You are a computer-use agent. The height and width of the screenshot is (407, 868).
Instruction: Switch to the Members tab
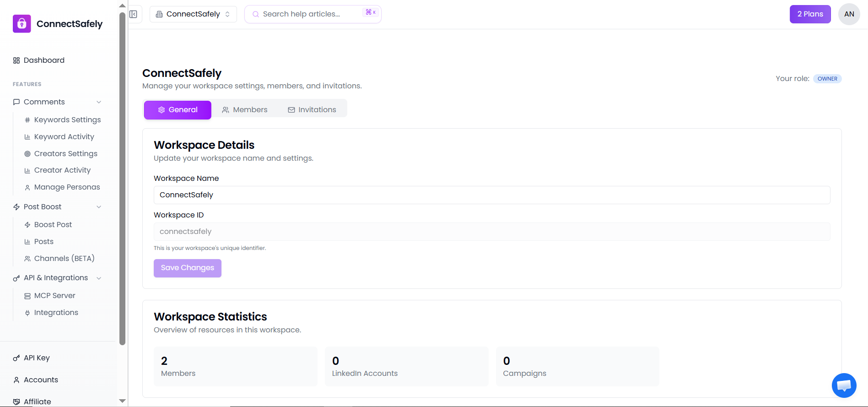coord(245,110)
